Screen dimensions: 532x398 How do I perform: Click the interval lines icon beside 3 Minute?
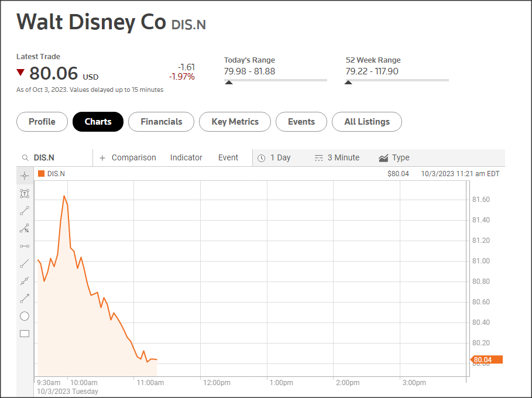(319, 158)
